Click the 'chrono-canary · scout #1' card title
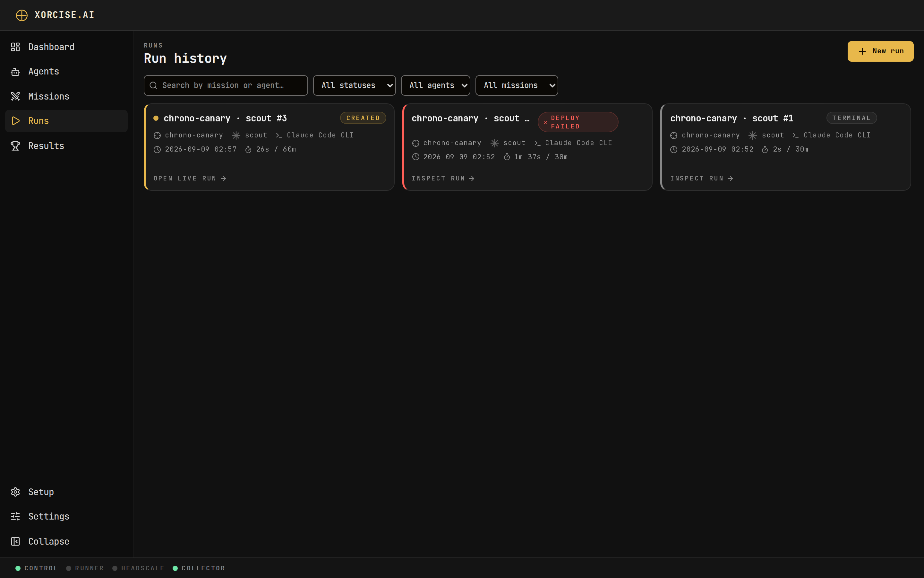Image resolution: width=924 pixels, height=578 pixels. [x=732, y=118]
